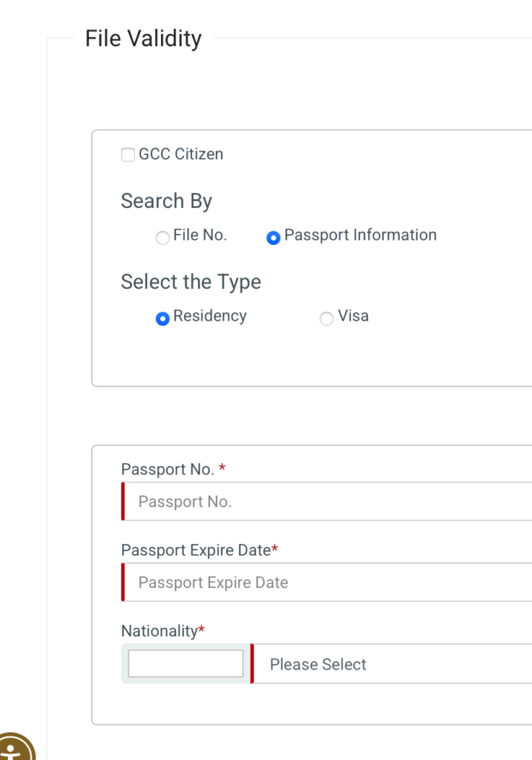
Task: Open the Nationality Please Select dropdown
Action: pyautogui.click(x=393, y=664)
